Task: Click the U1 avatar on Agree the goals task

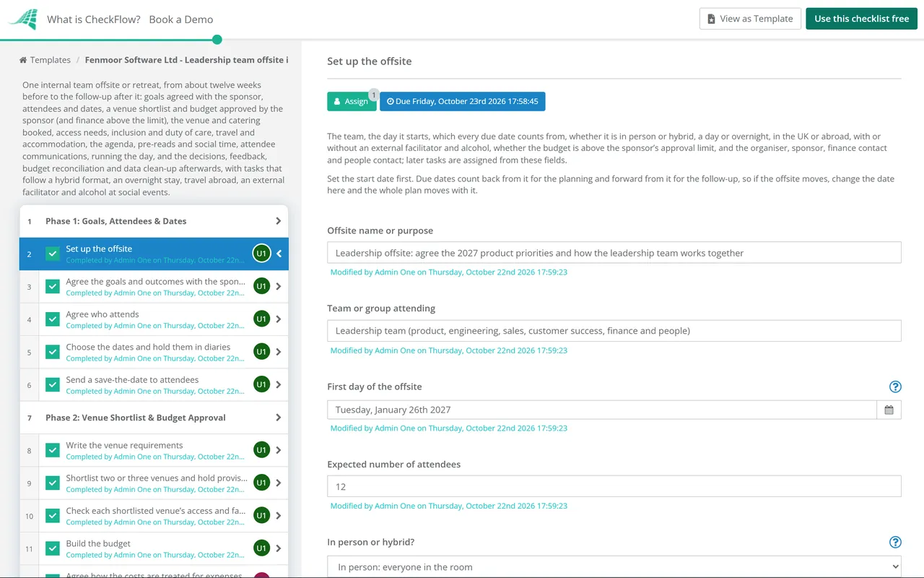Action: (x=261, y=286)
